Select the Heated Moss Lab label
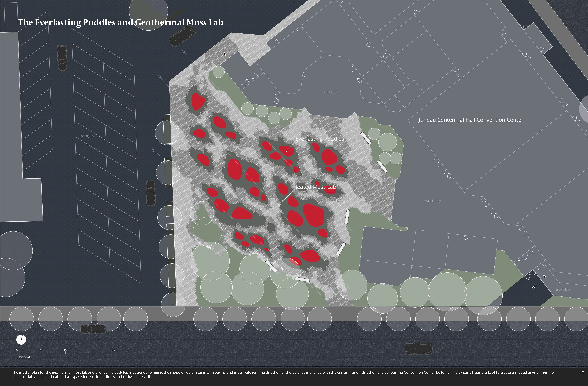The image size is (588, 386). [314, 187]
